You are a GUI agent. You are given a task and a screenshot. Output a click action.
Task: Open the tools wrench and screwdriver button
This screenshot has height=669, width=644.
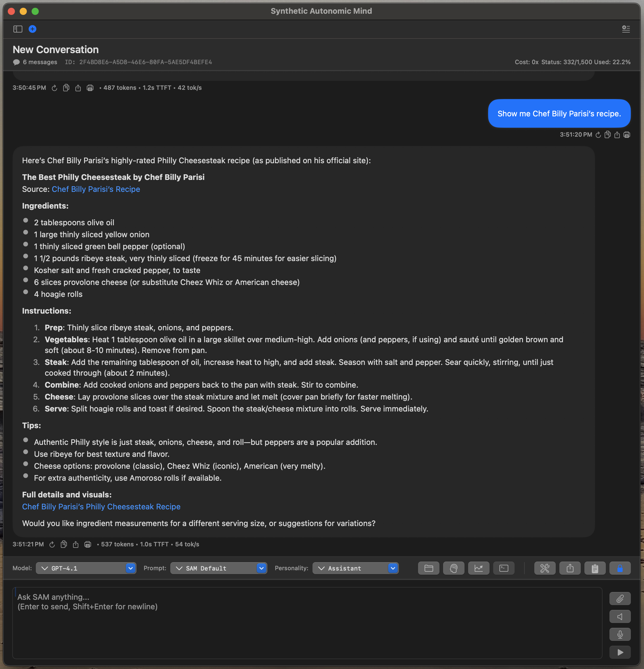[x=545, y=568]
